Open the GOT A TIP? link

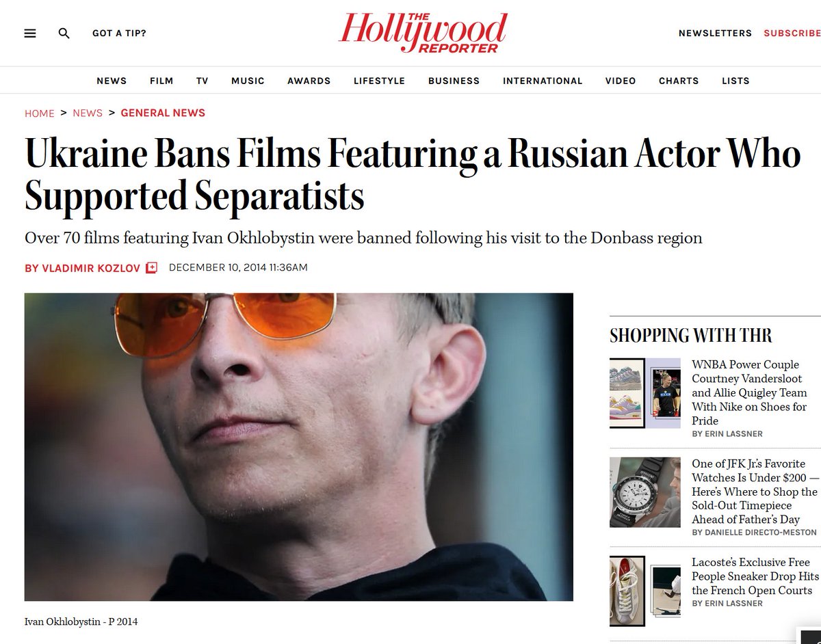(119, 33)
